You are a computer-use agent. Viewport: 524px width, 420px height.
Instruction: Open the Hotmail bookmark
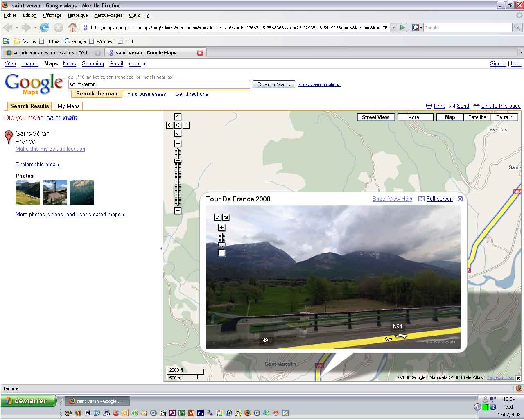point(50,41)
